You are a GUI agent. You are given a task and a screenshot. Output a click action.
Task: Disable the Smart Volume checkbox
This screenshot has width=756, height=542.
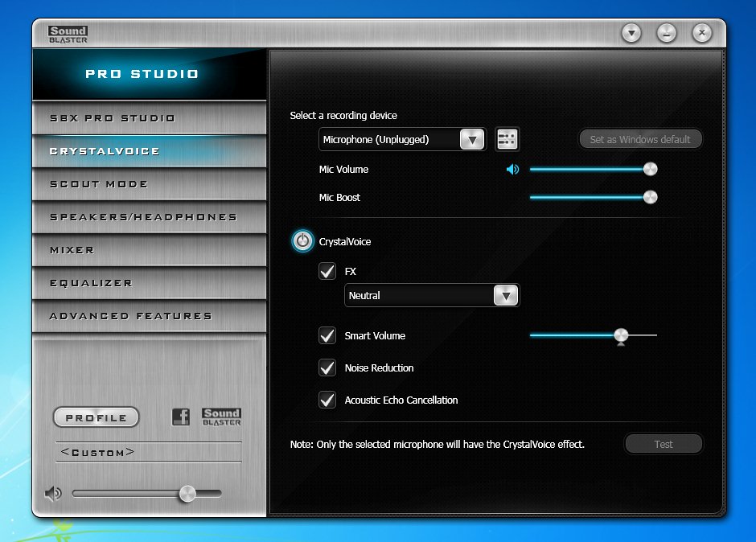coord(327,335)
